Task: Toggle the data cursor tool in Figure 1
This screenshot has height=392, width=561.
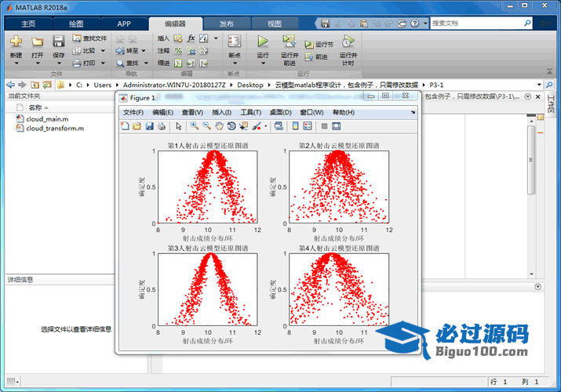Action: [x=244, y=126]
